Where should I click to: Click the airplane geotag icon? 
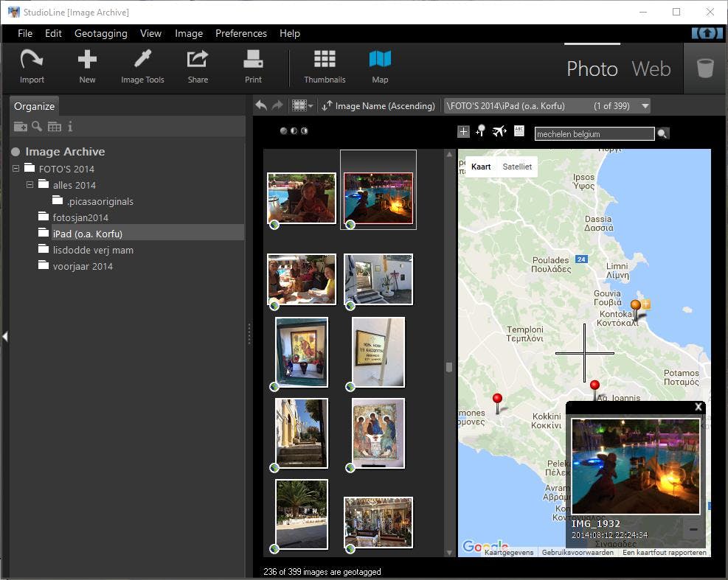tap(499, 132)
